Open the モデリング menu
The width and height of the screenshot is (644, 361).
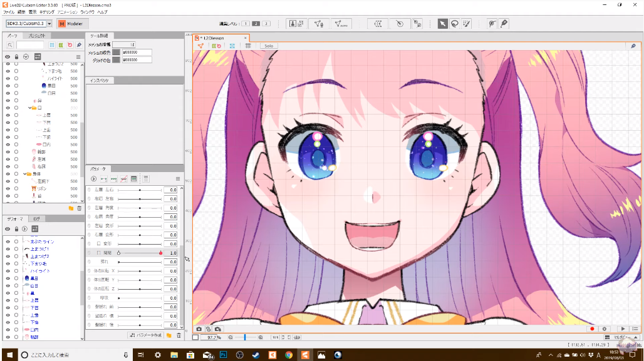coord(47,13)
